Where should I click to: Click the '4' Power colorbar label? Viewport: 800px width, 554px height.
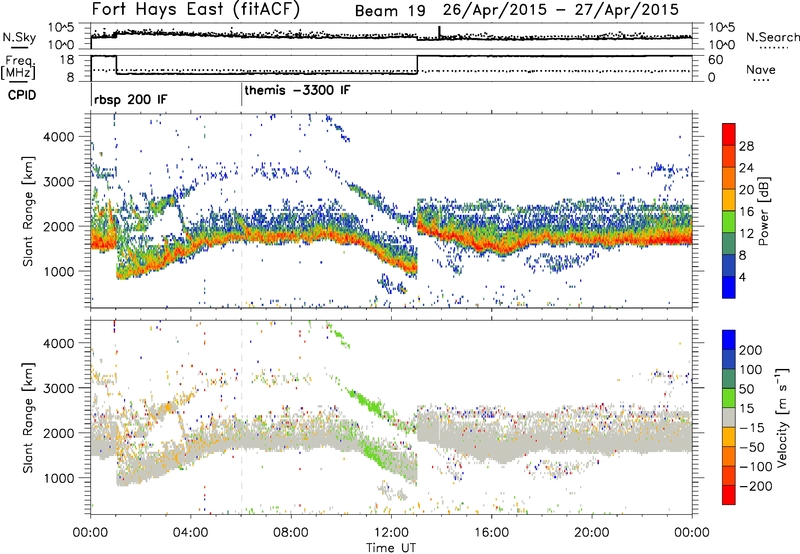tap(743, 277)
